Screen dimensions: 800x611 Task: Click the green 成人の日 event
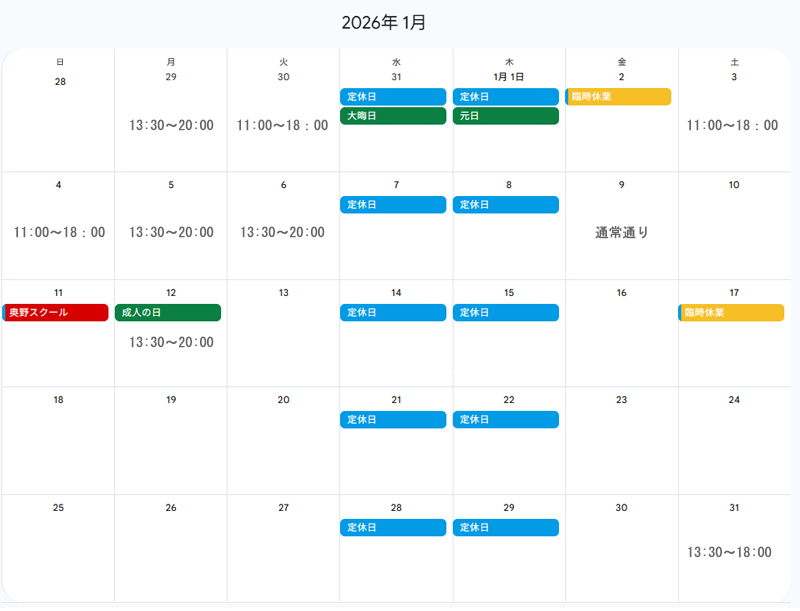(168, 313)
